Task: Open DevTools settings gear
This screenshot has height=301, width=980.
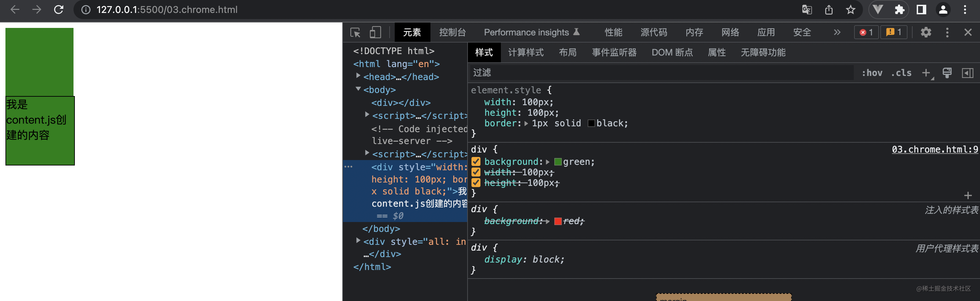Action: coord(926,32)
